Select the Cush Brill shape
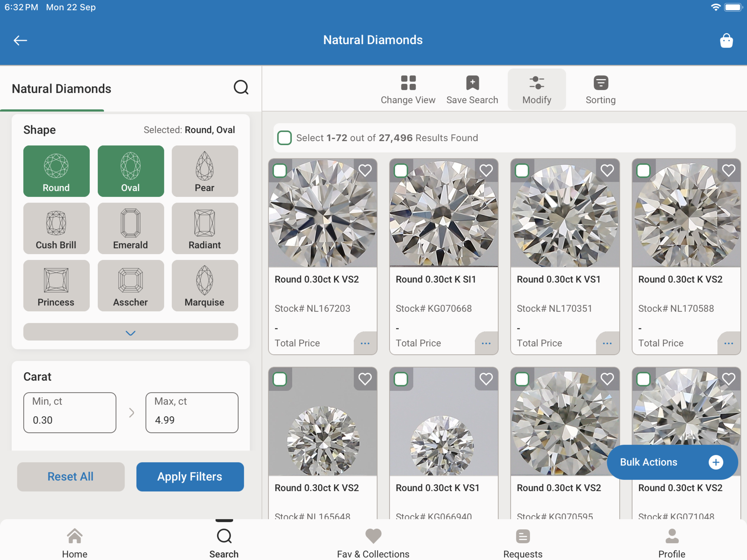The width and height of the screenshot is (747, 560). 56,228
